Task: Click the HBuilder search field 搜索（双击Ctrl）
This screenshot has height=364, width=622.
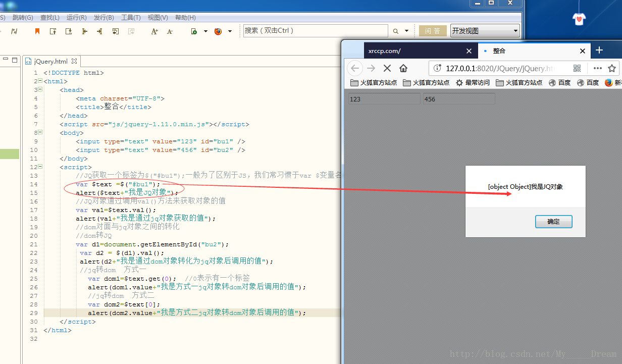Action: pyautogui.click(x=316, y=31)
